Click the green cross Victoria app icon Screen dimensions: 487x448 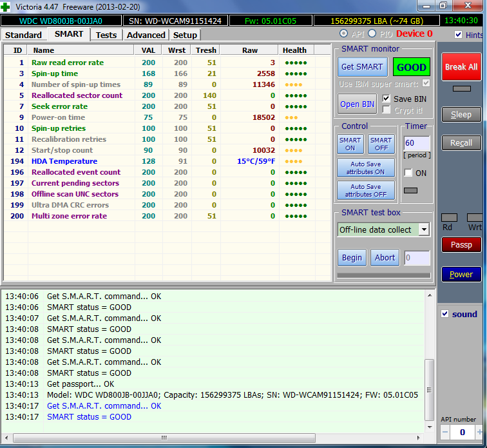click(6, 6)
